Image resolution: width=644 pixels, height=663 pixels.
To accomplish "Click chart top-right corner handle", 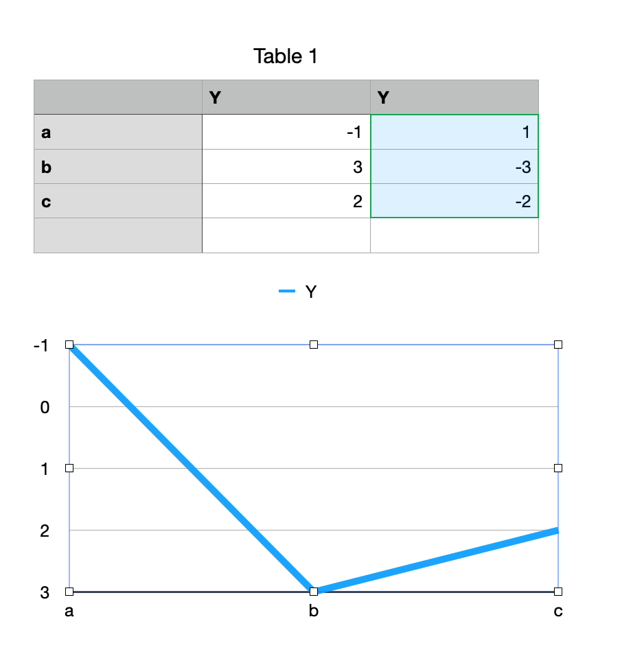I will click(x=558, y=345).
